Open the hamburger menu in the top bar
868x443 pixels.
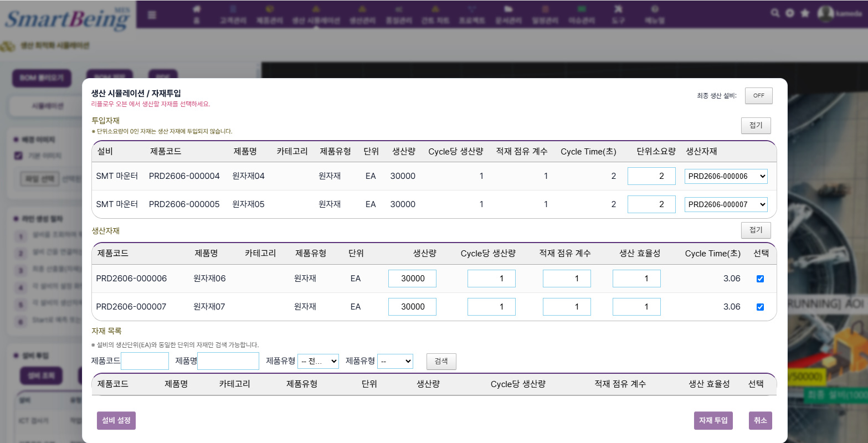click(152, 15)
